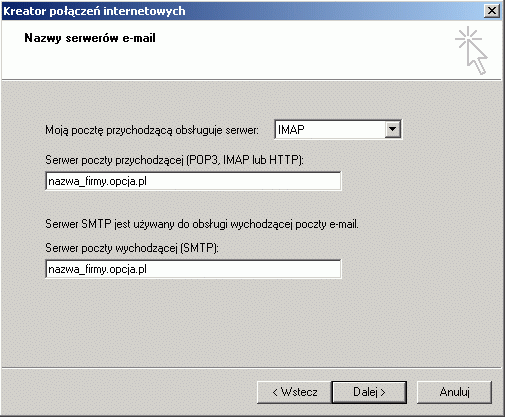Place cursor after nazwa_firmy.opcja.pl in SMTP field
The height and width of the screenshot is (417, 505).
pyautogui.click(x=148, y=269)
